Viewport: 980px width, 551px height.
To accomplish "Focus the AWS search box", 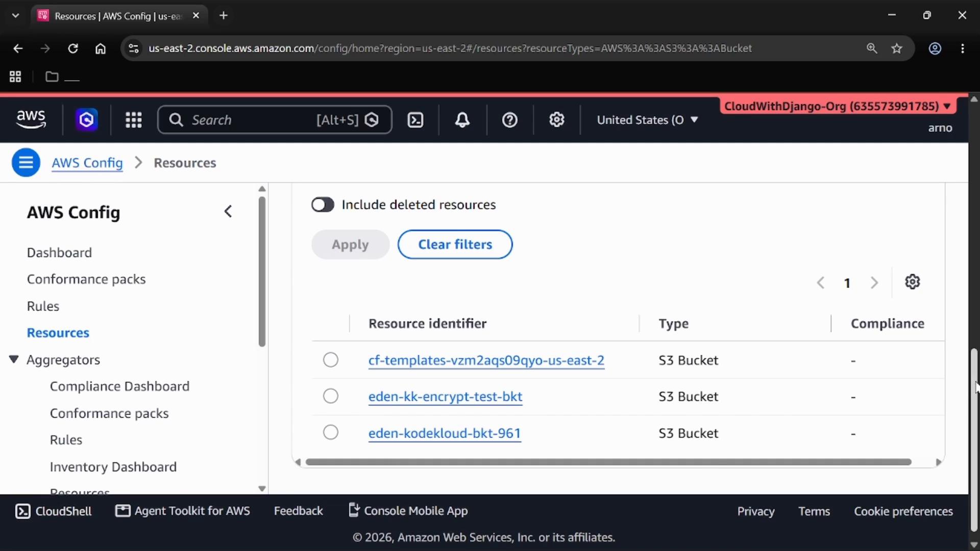I will click(275, 120).
